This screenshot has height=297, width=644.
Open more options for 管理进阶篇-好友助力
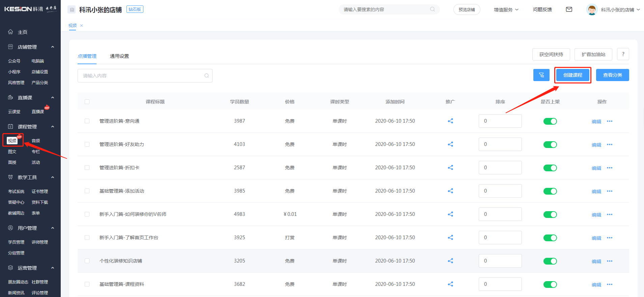click(609, 145)
